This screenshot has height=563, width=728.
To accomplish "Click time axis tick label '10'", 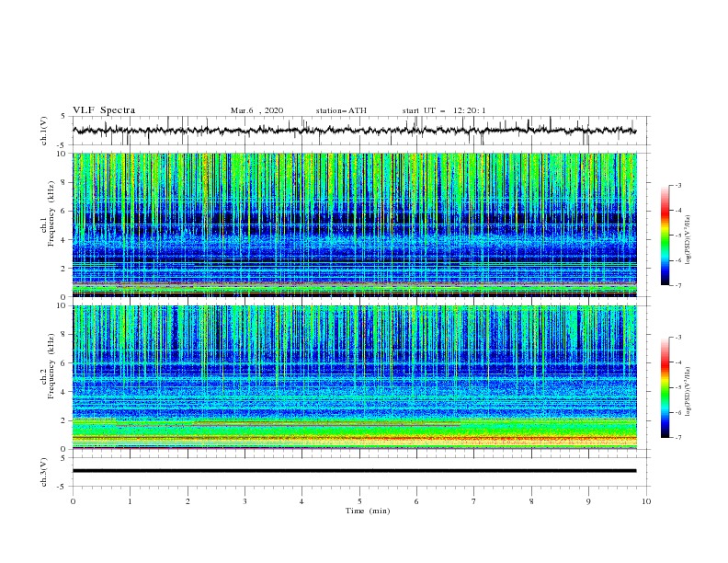I will pos(646,501).
